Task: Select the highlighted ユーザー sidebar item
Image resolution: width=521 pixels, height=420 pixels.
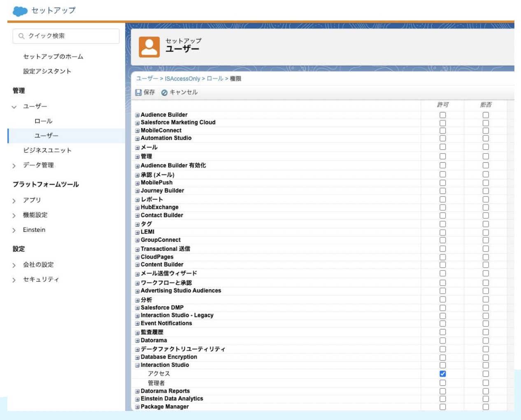Action: (x=66, y=135)
